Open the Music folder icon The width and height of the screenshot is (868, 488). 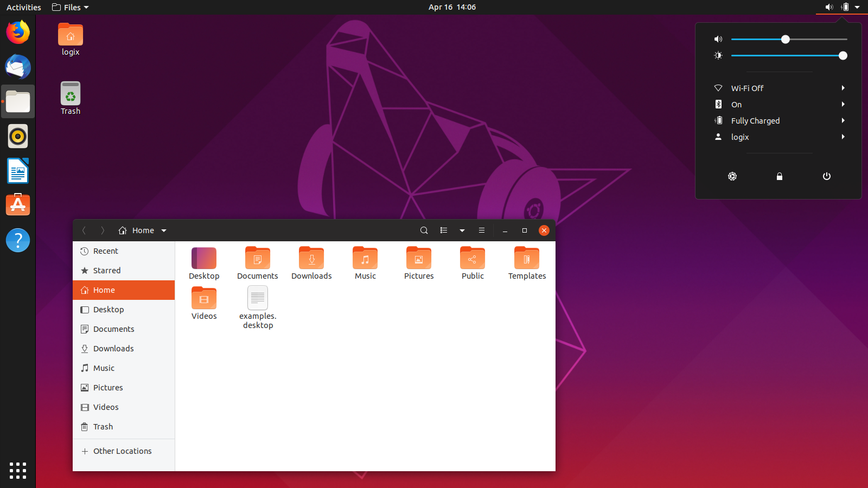[365, 259]
